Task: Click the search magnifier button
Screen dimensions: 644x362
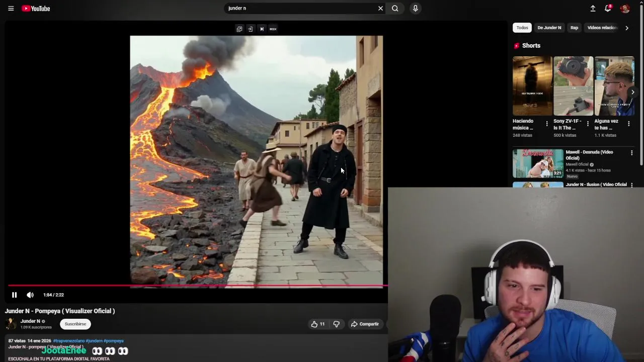Action: pyautogui.click(x=395, y=8)
